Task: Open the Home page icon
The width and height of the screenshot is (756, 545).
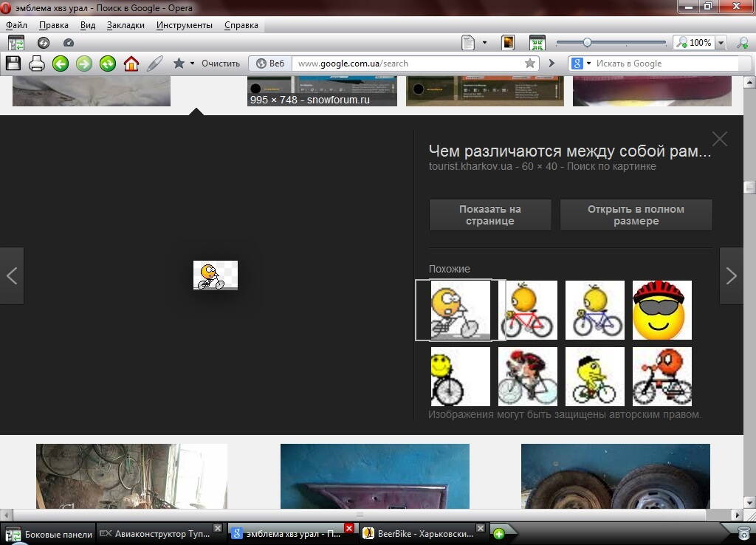Action: coord(131,64)
